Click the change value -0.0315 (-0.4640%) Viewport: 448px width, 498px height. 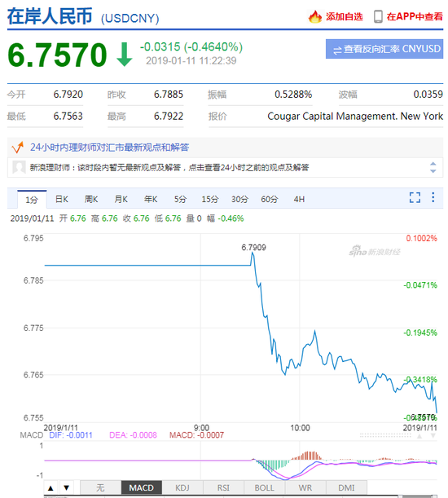point(191,47)
